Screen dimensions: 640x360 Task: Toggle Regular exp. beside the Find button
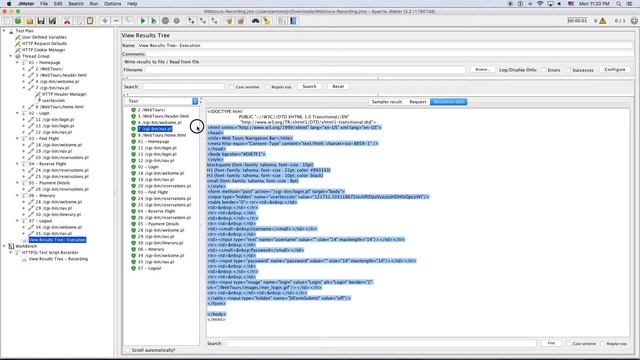pyautogui.click(x=602, y=344)
